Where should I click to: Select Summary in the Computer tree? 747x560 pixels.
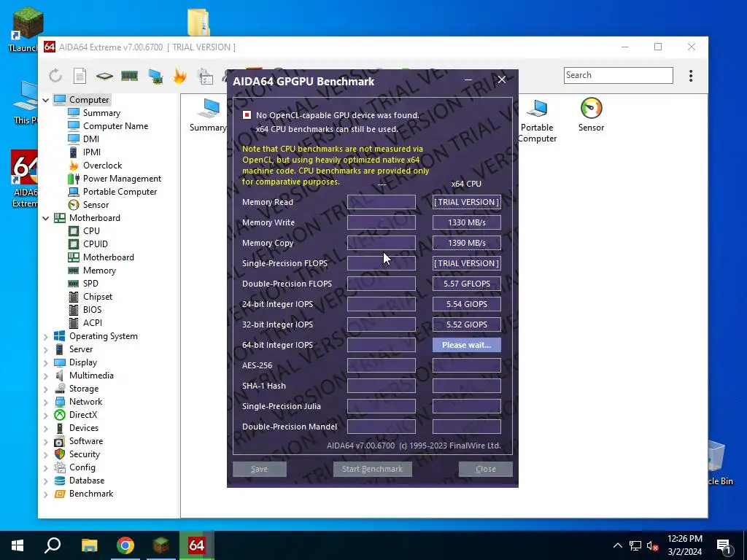(x=101, y=113)
